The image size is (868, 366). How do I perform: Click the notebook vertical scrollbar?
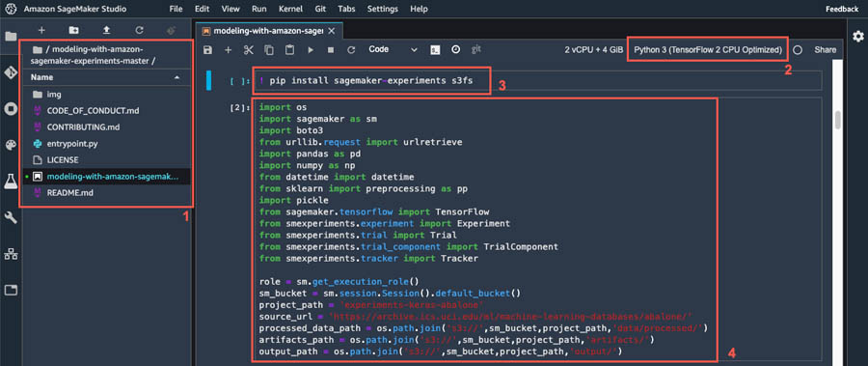point(838,119)
